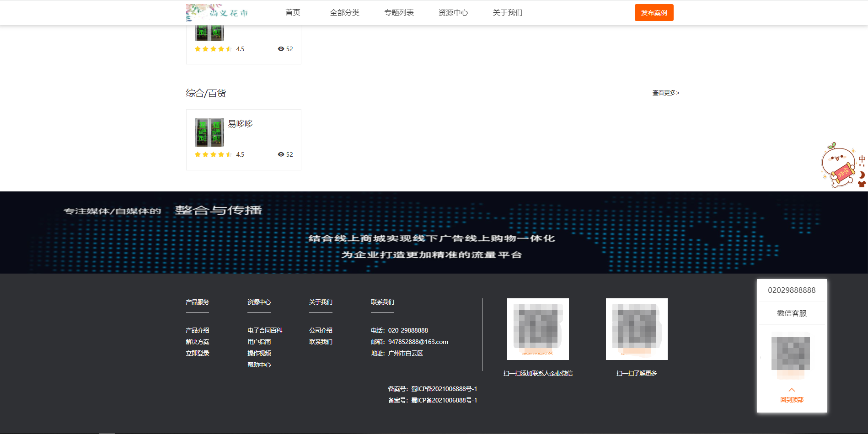Screen dimensions: 868x434
Task: Click the 52 view count on 易哆哆 card
Action: pyautogui.click(x=289, y=154)
